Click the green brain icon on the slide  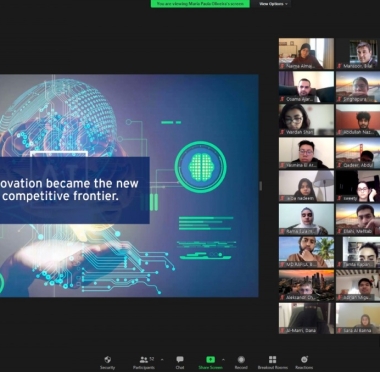[x=201, y=167]
